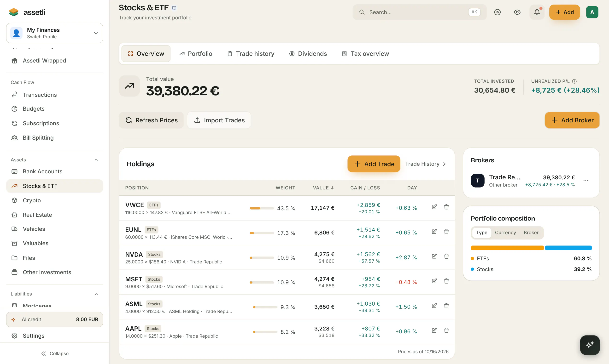Click Import Trades button
609x364 pixels.
(x=219, y=120)
